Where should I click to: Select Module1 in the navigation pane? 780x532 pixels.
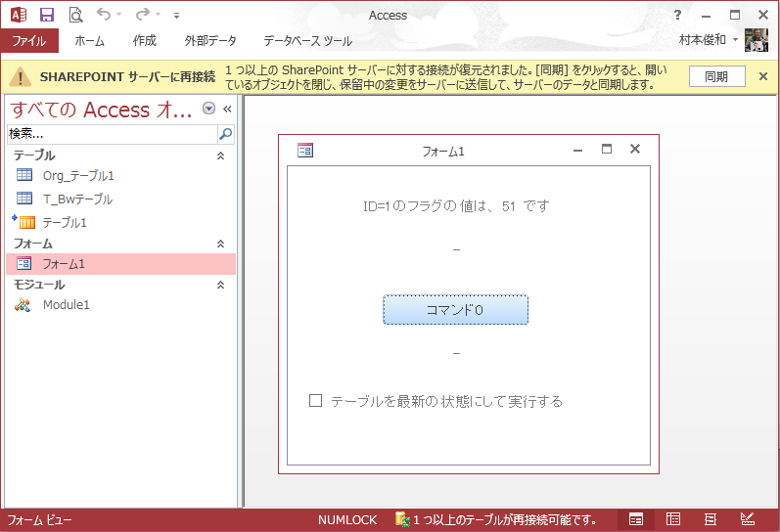click(66, 304)
